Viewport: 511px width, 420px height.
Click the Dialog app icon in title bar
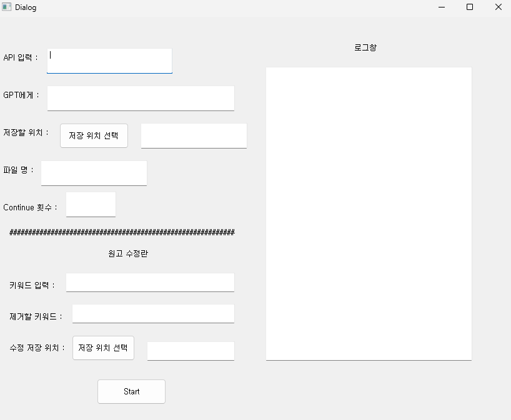[7, 7]
